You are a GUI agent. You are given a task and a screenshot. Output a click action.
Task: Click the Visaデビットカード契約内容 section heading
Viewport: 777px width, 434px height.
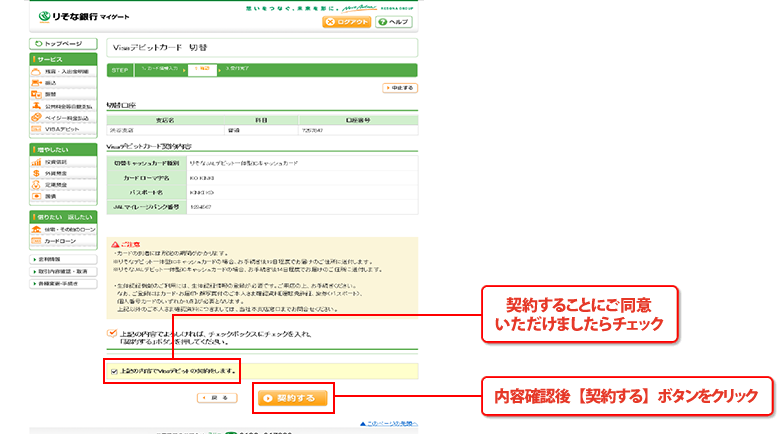pyautogui.click(x=149, y=146)
